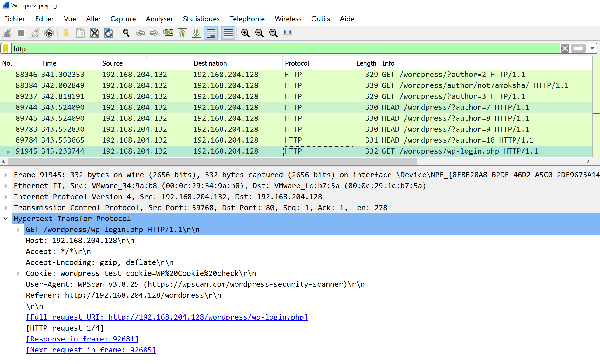Open the Wireless menu
This screenshot has width=600, height=364.
(288, 19)
